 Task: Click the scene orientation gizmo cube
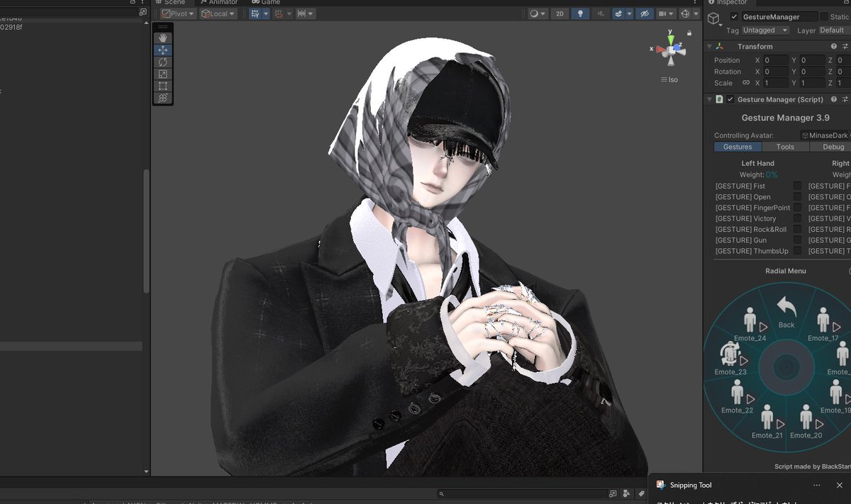(x=670, y=50)
